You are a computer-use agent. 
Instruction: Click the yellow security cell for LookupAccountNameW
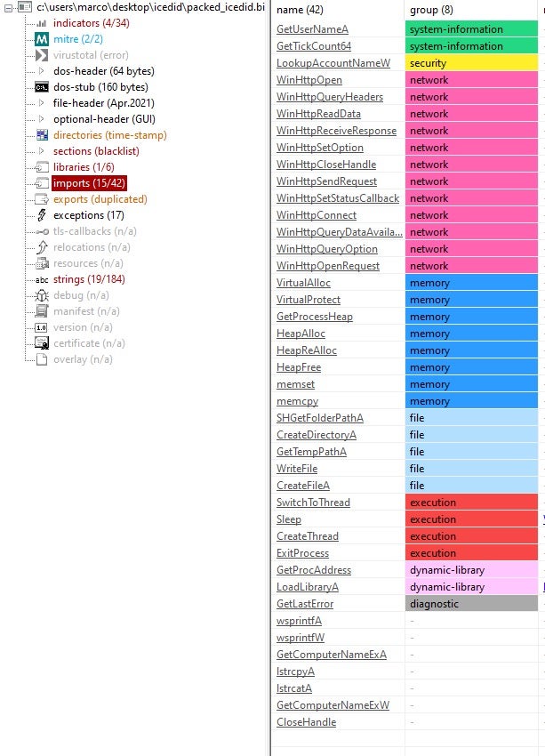click(x=471, y=63)
